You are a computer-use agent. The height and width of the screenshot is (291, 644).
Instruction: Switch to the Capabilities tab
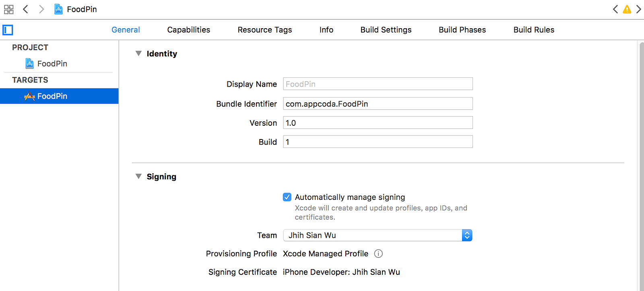[188, 30]
